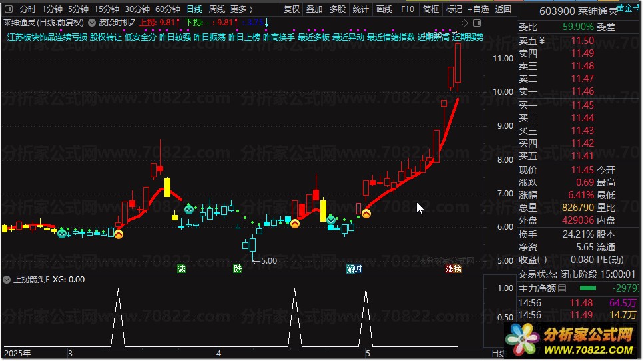644x361 pixels.
Task: Open the 连续亏损 tag
Action: tap(73, 37)
